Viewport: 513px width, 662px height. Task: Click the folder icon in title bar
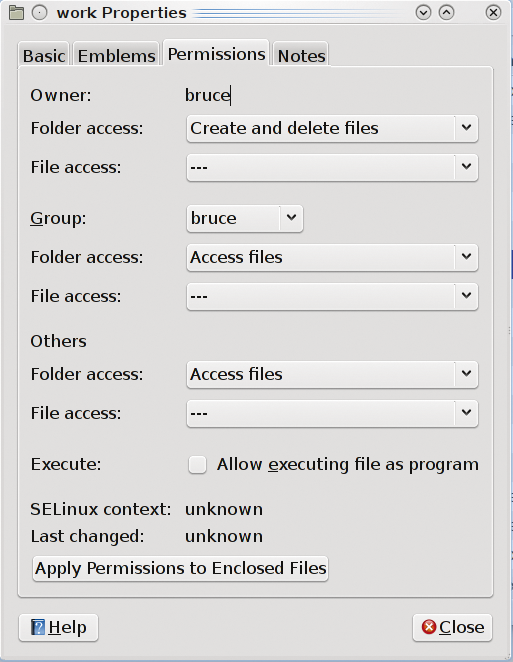(x=16, y=13)
